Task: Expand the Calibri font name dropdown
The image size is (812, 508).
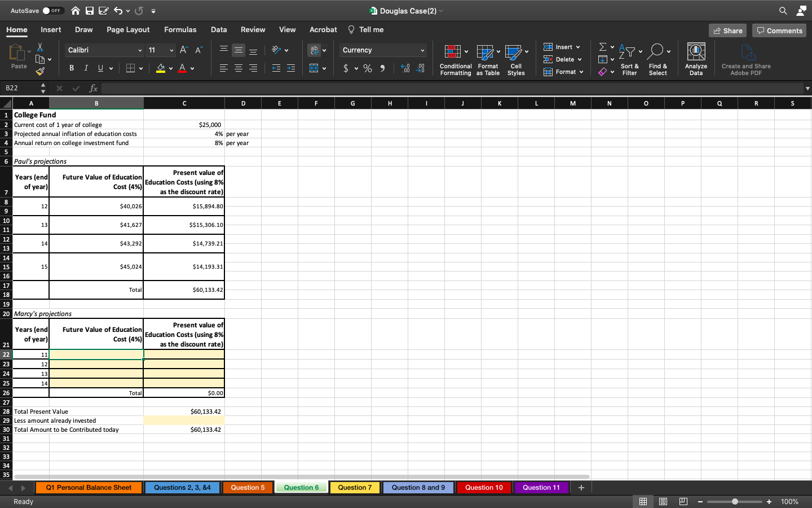Action: tap(140, 50)
